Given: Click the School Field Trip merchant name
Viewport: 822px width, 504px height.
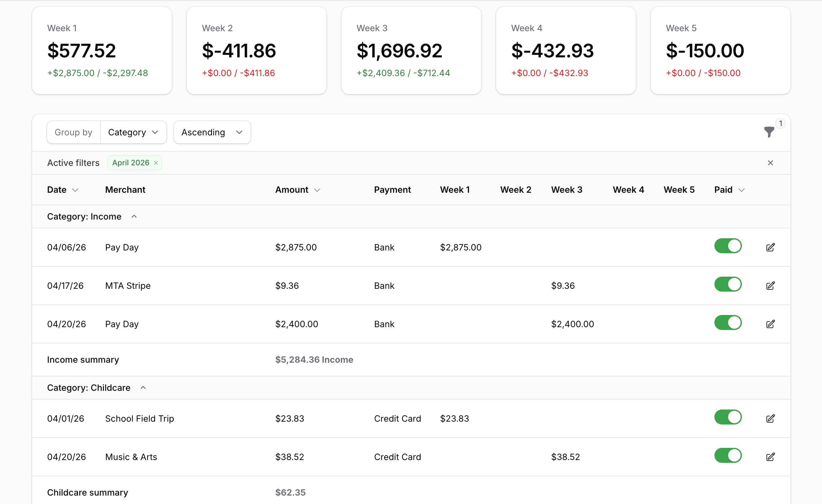Looking at the screenshot, I should 139,418.
